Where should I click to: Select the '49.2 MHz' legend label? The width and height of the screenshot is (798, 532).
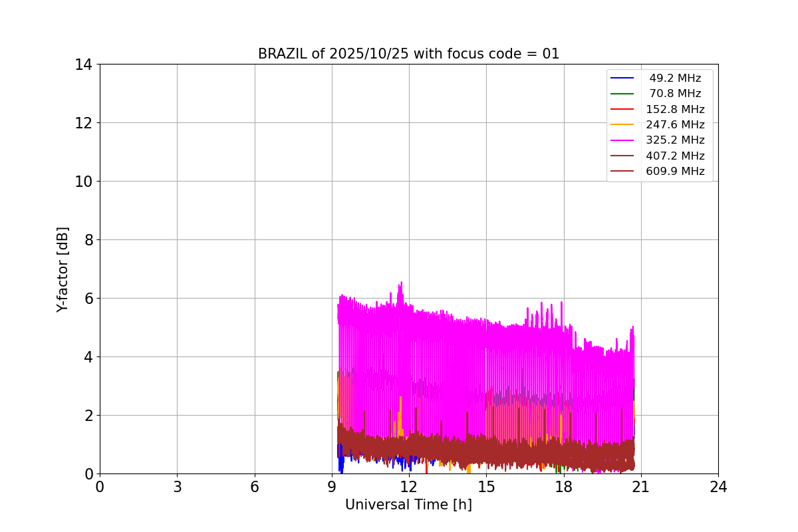point(675,78)
